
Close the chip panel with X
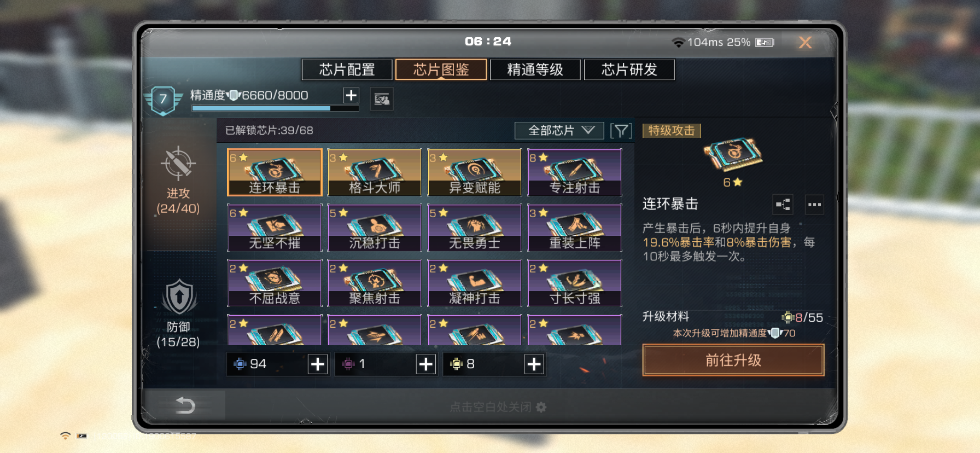[805, 43]
